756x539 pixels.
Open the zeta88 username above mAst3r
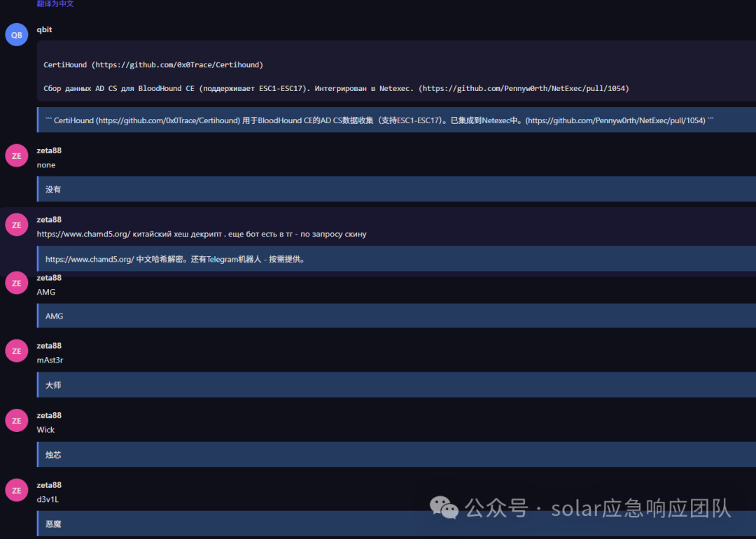[x=49, y=346]
